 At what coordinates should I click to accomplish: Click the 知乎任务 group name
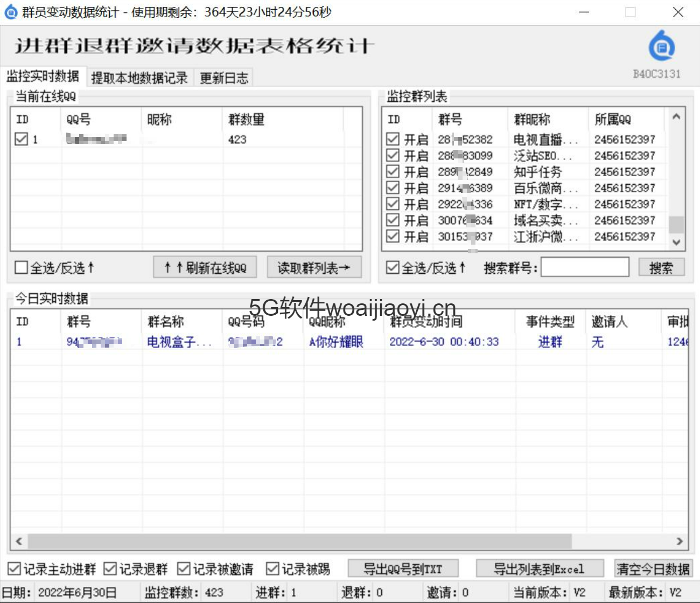click(x=537, y=171)
